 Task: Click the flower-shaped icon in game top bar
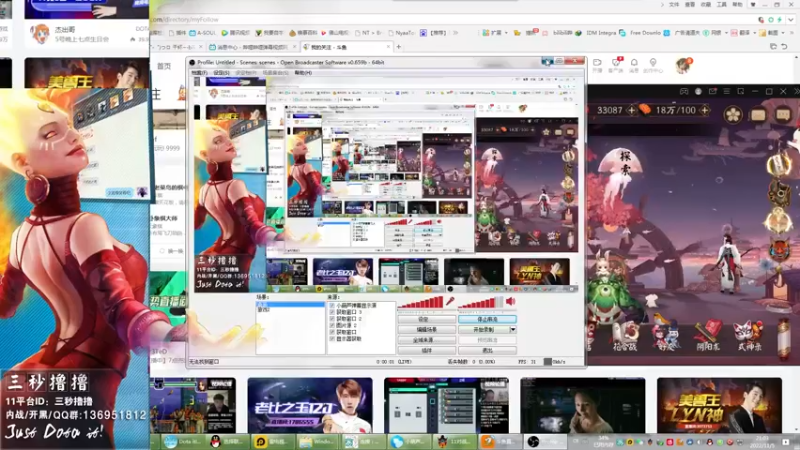coord(733,114)
